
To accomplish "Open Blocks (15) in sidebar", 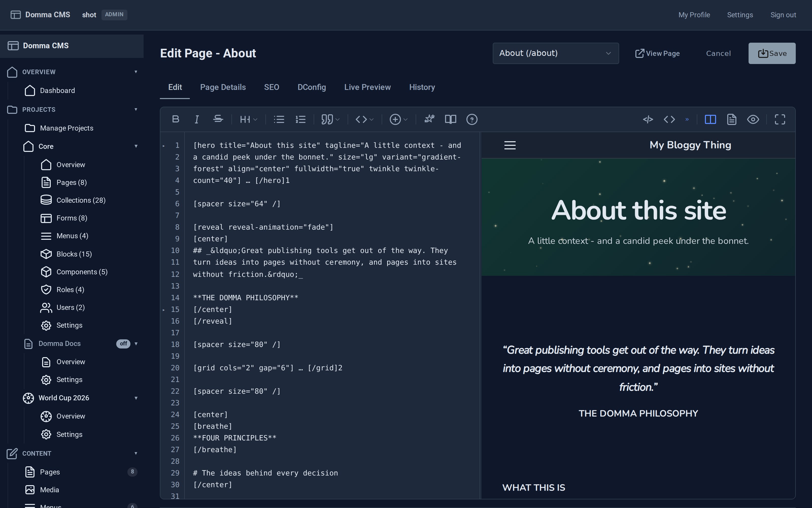I will [74, 254].
